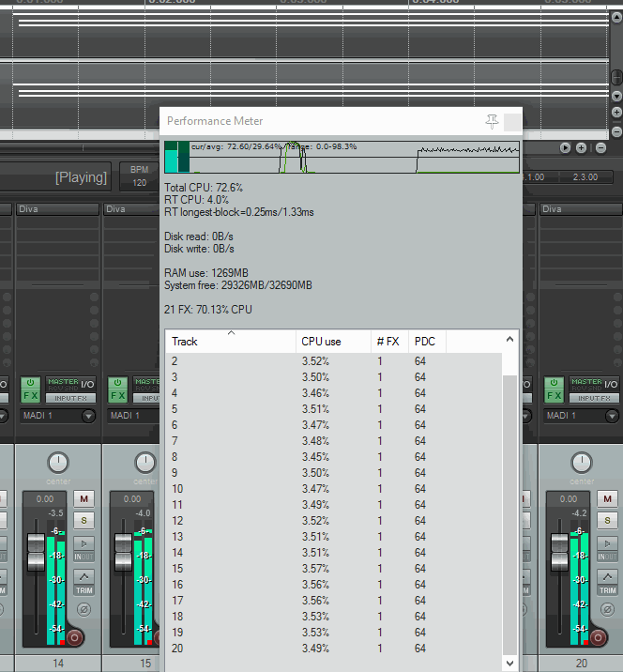Open FX chain of track 14
623x672 pixels.
(30, 395)
